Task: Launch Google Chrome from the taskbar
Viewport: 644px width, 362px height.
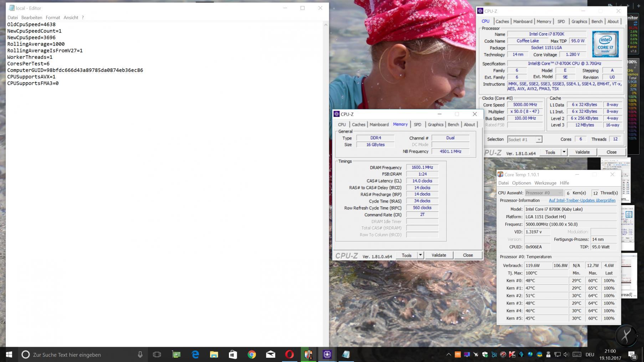Action: click(x=252, y=355)
